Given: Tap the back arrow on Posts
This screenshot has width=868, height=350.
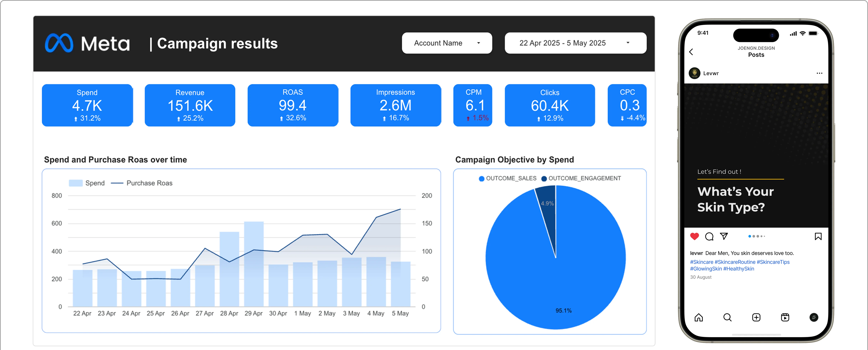Looking at the screenshot, I should [691, 52].
